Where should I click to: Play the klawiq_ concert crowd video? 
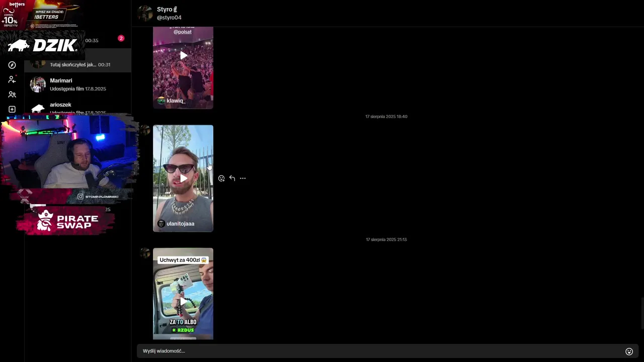click(x=183, y=55)
